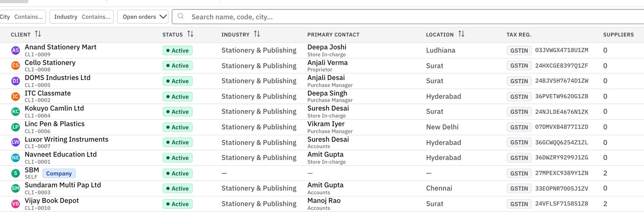644x212 pixels.
Task: Sort by Industry column arrows
Action: click(x=257, y=34)
